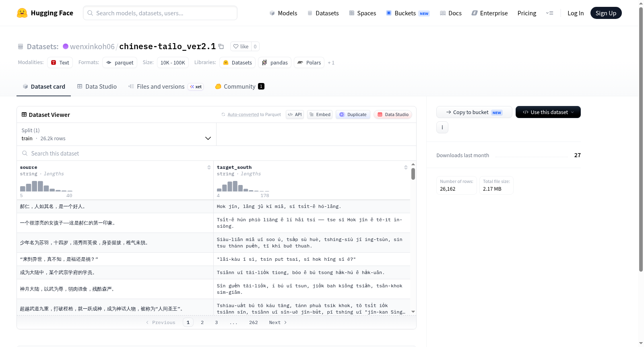Like the chinese-tailo_ver2.1 dataset
This screenshot has height=347, width=644.
coord(241,46)
